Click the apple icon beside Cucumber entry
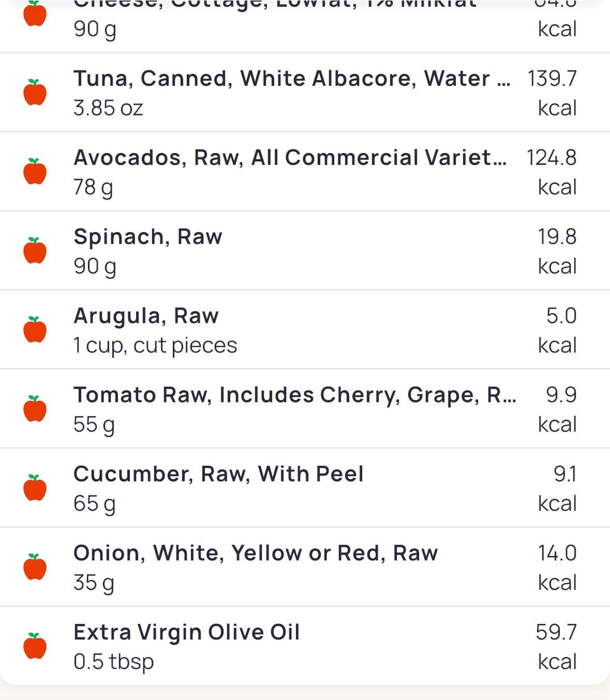The width and height of the screenshot is (610, 700). (x=35, y=487)
